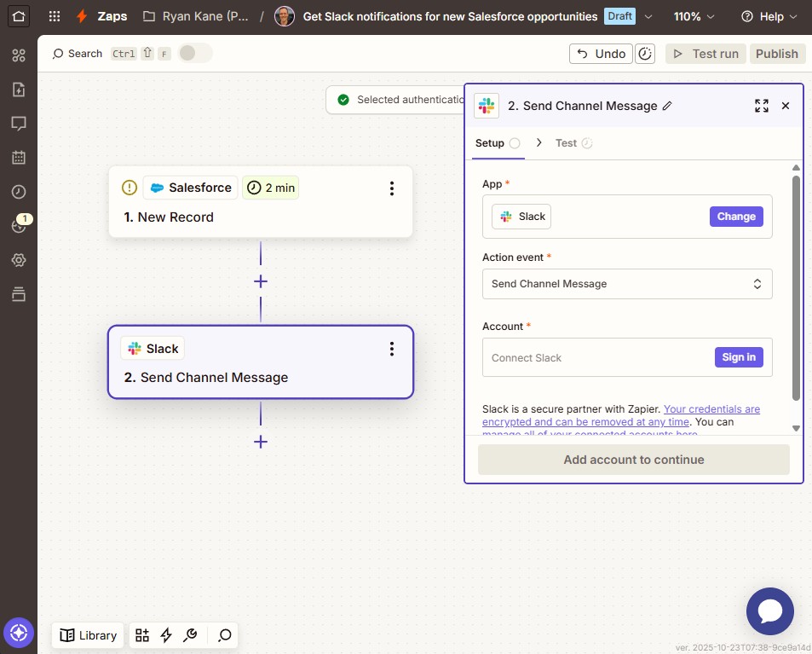This screenshot has width=812, height=654.
Task: Click the Slack app chip in App field
Action: (521, 217)
